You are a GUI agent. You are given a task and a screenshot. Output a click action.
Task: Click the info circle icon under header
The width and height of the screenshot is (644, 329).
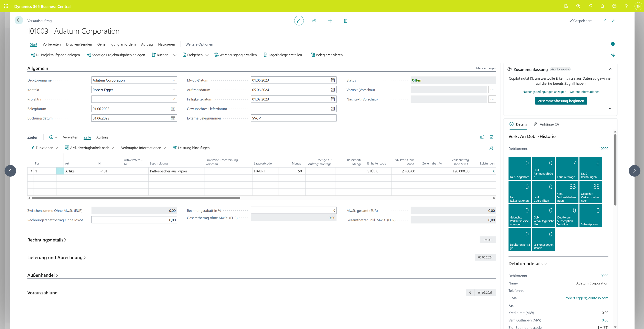[x=613, y=44]
